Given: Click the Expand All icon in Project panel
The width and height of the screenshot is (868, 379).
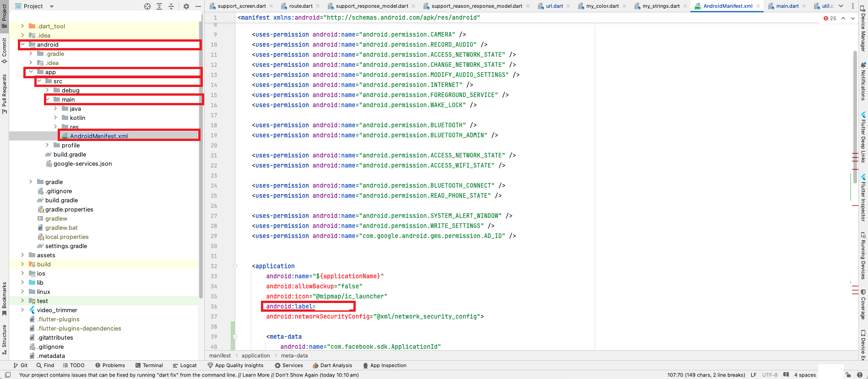Looking at the screenshot, I should (159, 6).
